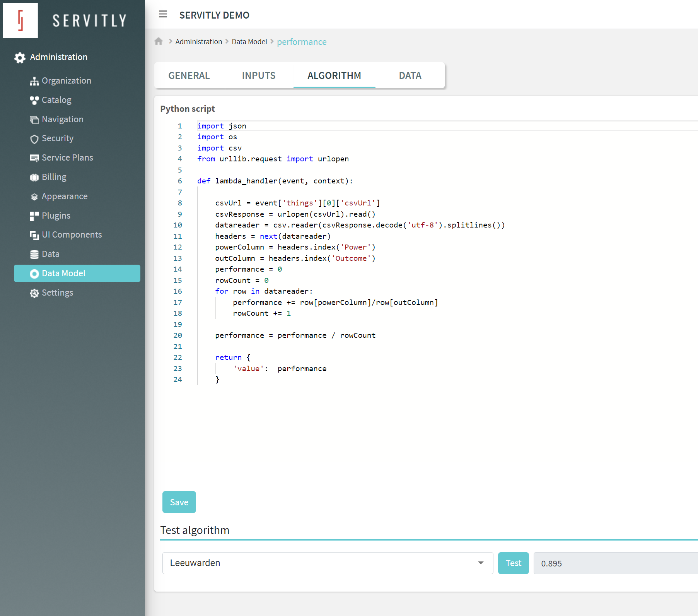Click Administration breadcrumb link
The height and width of the screenshot is (616, 698).
point(199,41)
